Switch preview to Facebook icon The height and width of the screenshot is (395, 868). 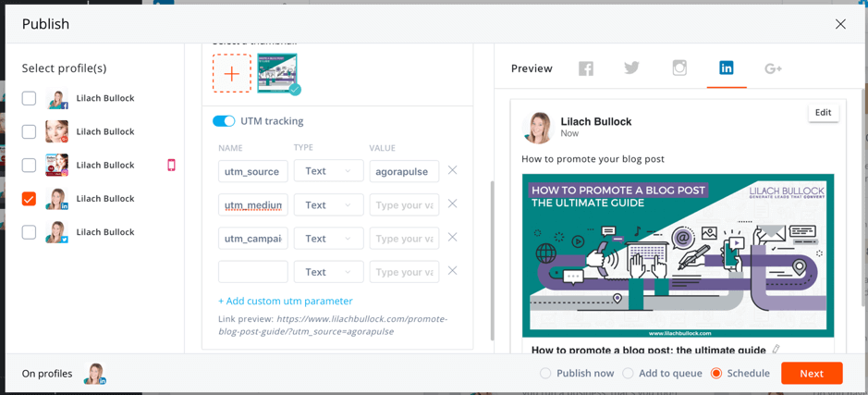click(x=586, y=68)
